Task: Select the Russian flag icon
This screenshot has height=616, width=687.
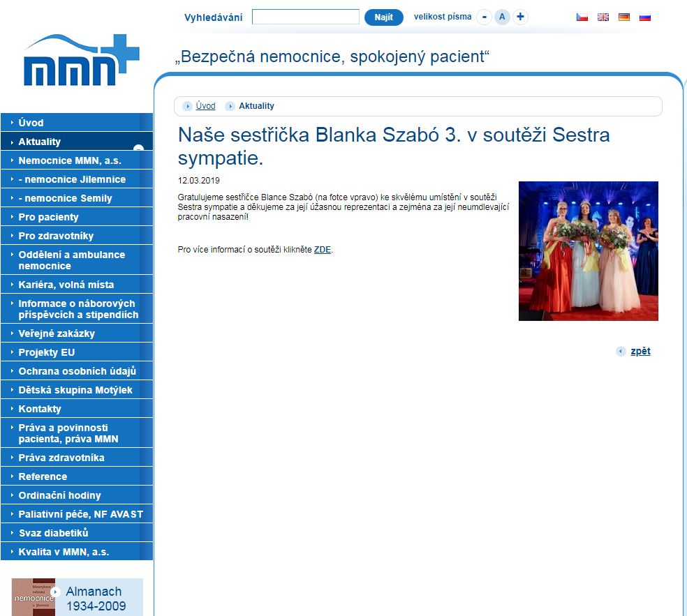Action: [645, 17]
